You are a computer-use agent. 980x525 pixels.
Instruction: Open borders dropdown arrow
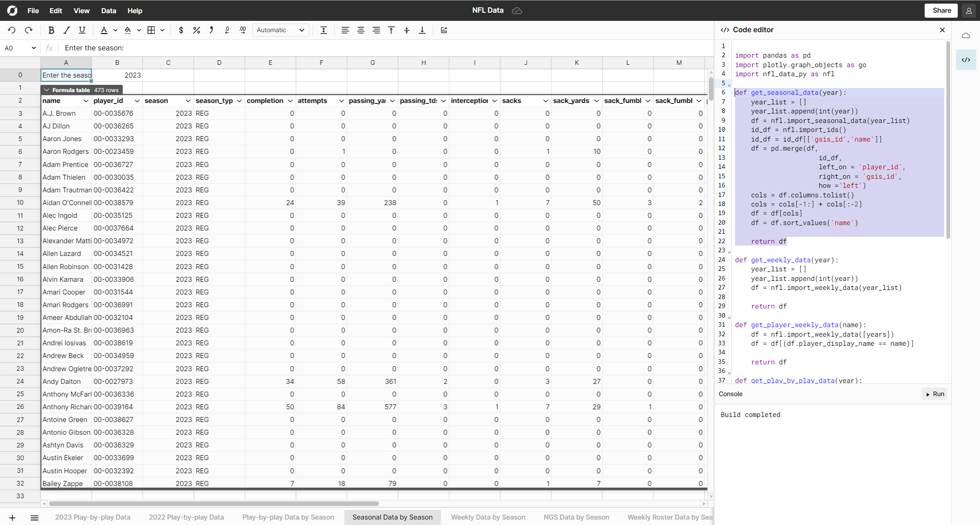(162, 30)
